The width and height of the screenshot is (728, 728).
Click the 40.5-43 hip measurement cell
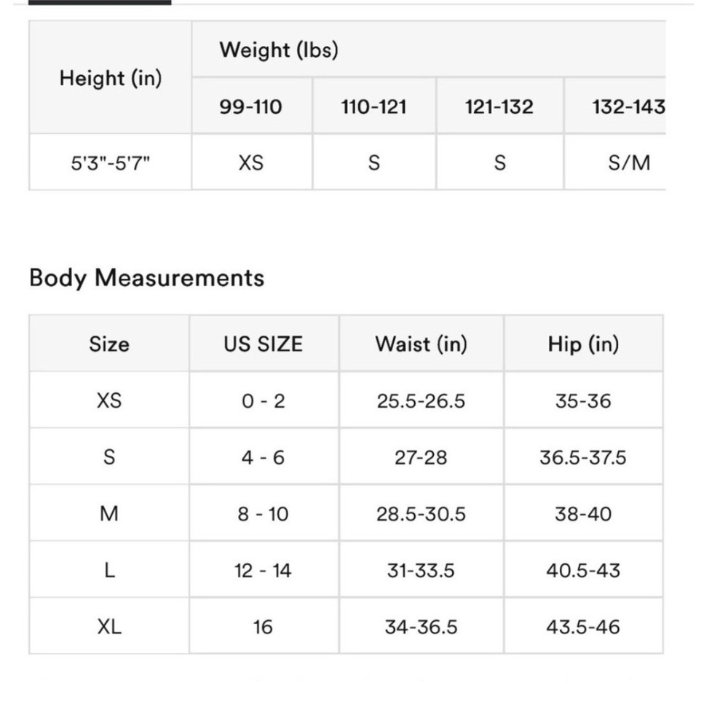584,570
